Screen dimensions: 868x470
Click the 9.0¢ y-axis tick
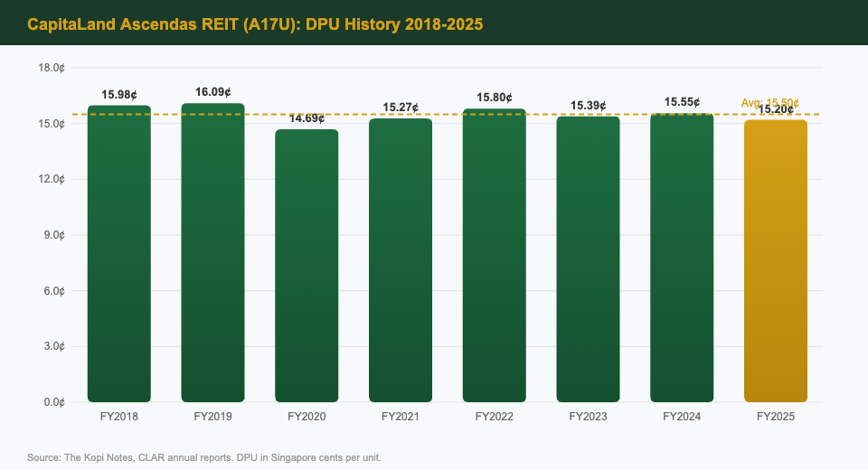[54, 235]
